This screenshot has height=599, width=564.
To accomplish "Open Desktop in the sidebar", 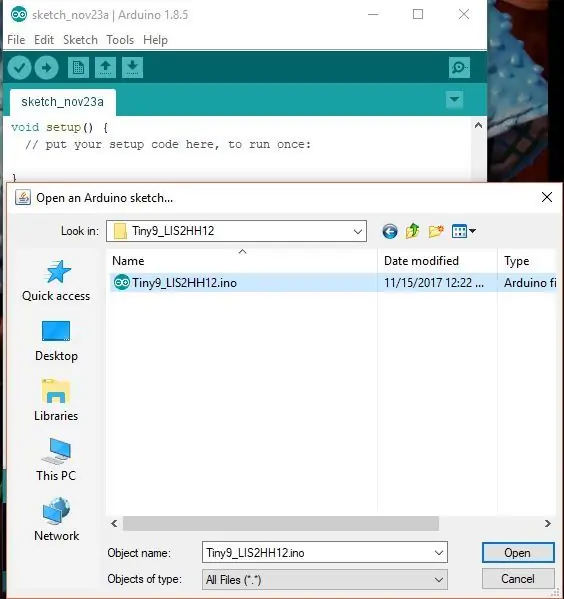I will (56, 341).
